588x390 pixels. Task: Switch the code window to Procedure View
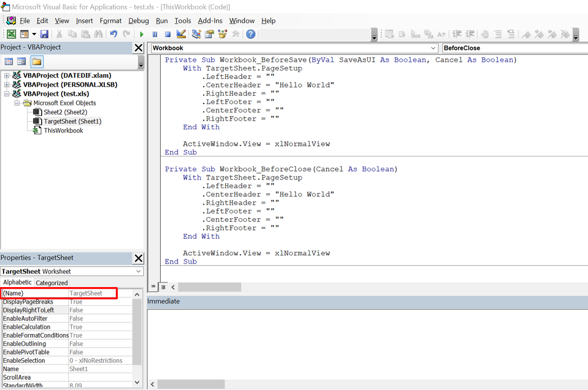click(x=153, y=287)
